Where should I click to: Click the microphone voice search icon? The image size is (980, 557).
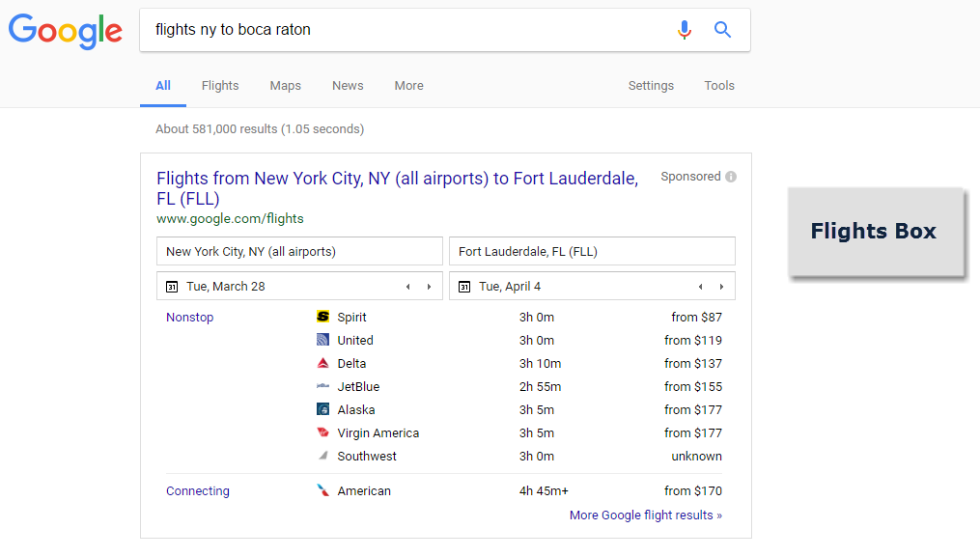685,30
